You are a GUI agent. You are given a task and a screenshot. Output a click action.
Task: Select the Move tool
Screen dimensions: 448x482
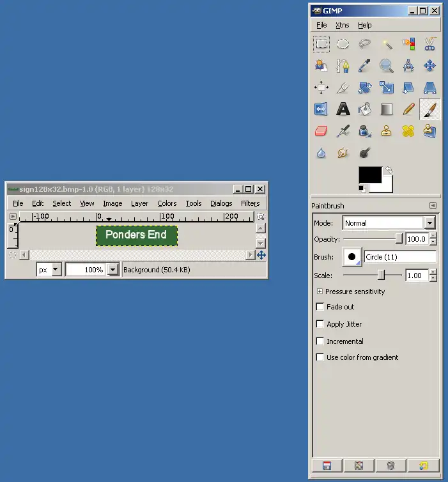pos(430,66)
